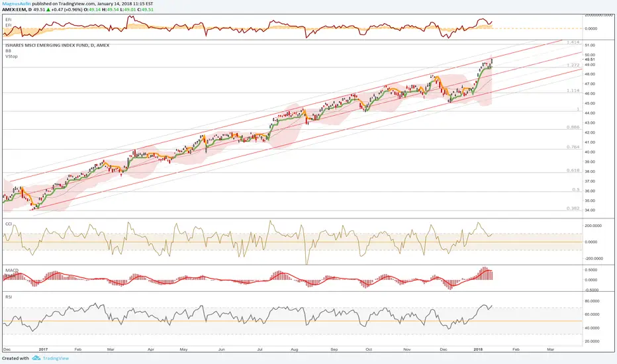Click the 0.5000 MACD scale value

tap(592, 270)
